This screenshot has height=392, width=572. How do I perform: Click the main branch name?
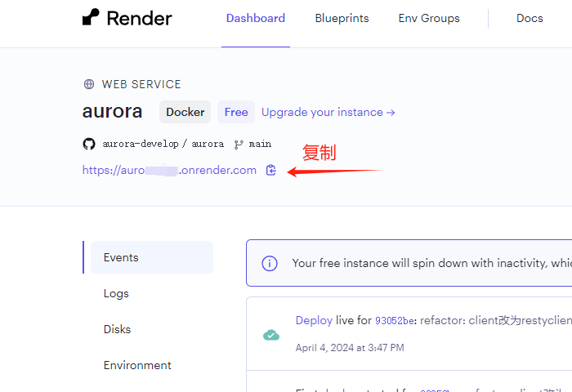coord(260,144)
